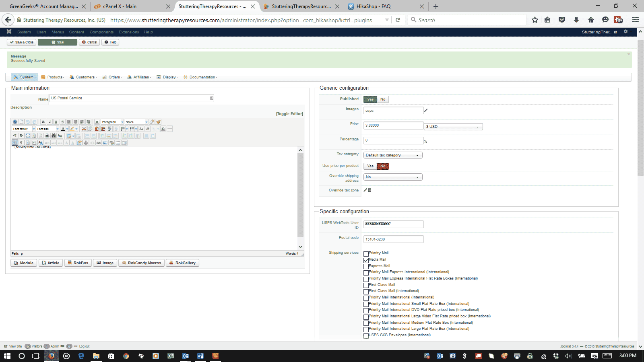644x362 pixels.
Task: Edit the Override tax zone pencil icon
Action: click(x=365, y=190)
